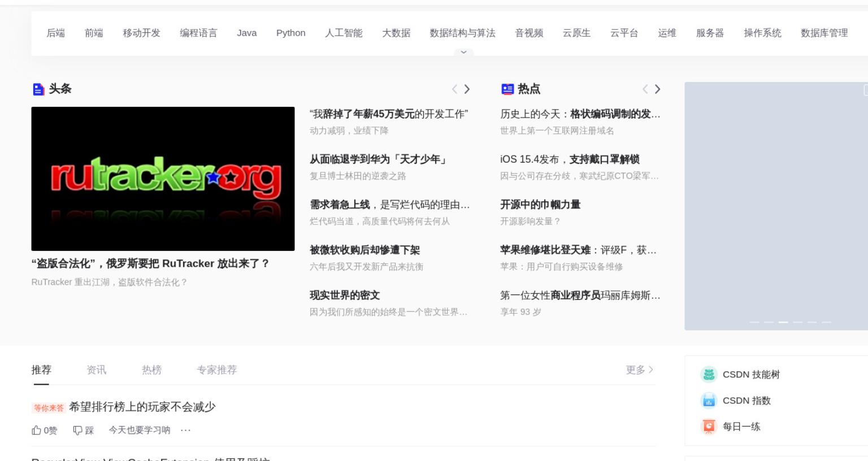This screenshot has height=461, width=868.
Task: Expand the category bar with the down chevron
Action: coord(463,52)
